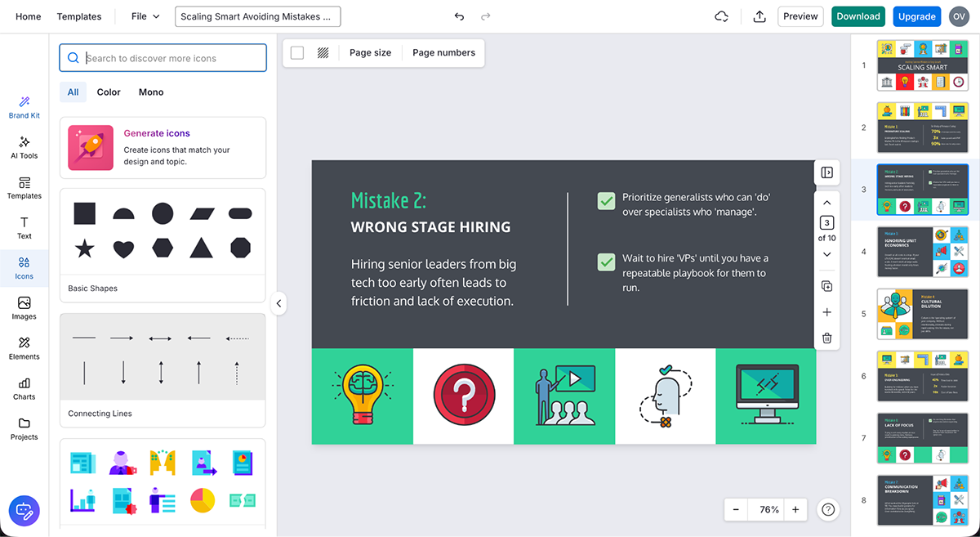Insert the circle basic shape

(x=163, y=213)
